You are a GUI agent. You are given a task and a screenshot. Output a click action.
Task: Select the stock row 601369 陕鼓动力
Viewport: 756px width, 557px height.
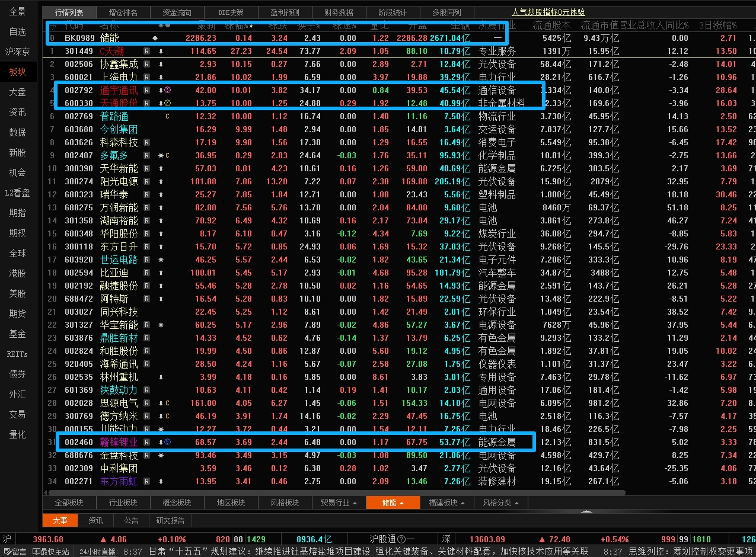(x=400, y=390)
